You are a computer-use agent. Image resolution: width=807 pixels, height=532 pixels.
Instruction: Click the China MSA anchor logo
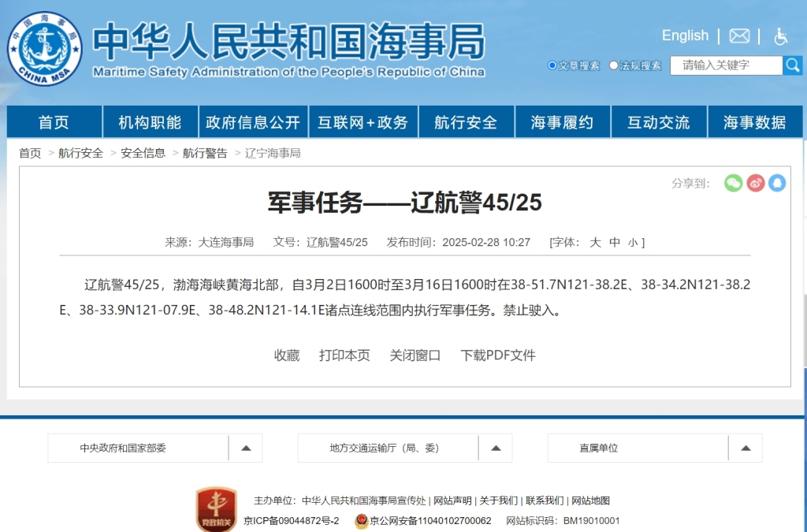coord(44,49)
